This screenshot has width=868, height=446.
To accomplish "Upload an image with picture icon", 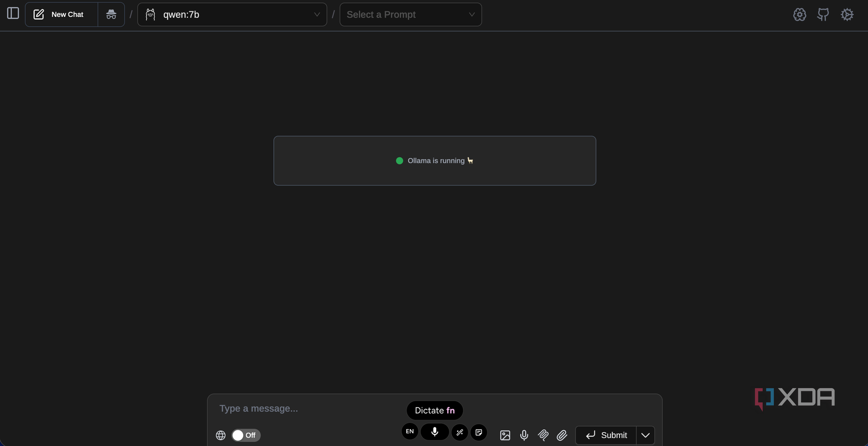I will pos(505,435).
